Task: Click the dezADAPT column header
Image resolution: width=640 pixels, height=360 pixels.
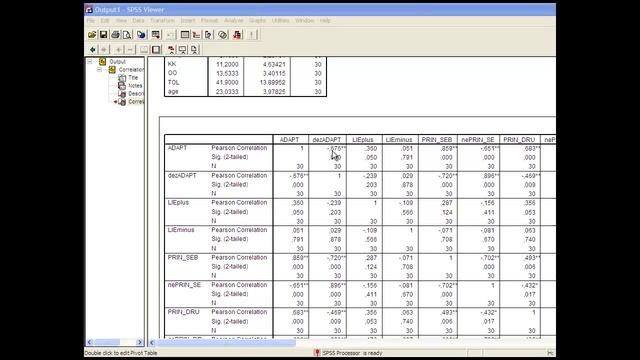Action: click(327, 140)
